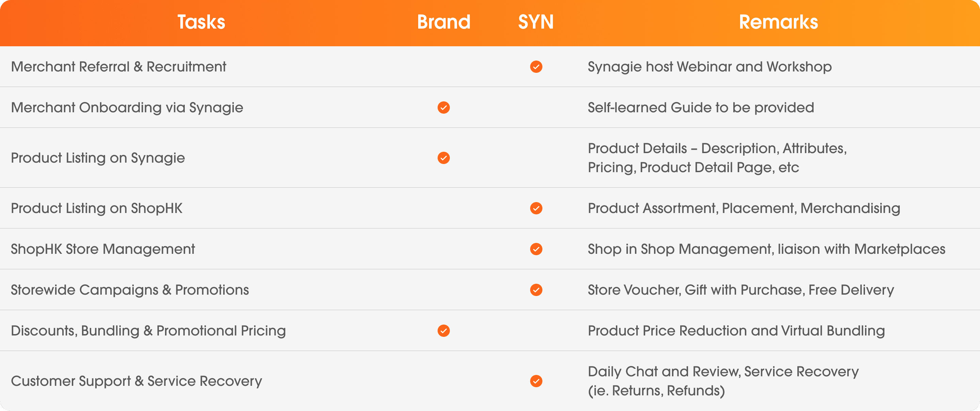Click Product Listing on ShopHK task text
Viewport: 980px width, 411px height.
coord(97,208)
